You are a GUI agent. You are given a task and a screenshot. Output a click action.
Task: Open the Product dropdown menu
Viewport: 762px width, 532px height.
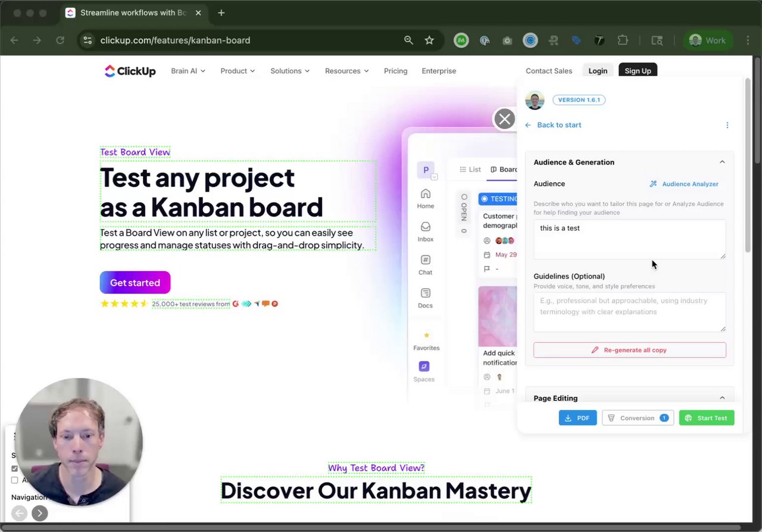tap(238, 71)
